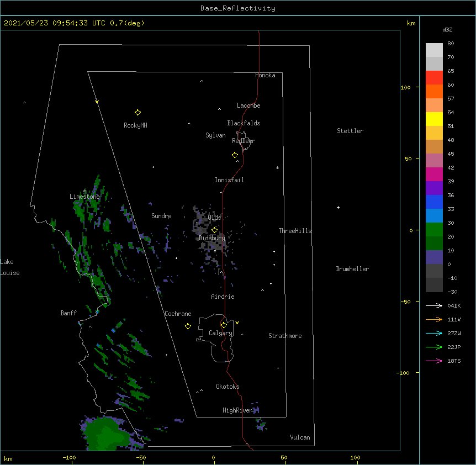
Task: Click the Didsbury town label
Action: (x=212, y=238)
